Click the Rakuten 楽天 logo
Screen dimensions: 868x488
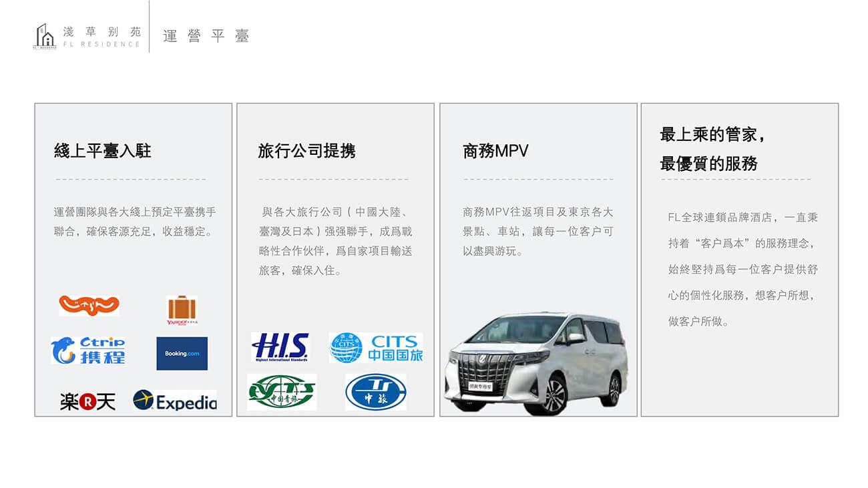pos(87,401)
